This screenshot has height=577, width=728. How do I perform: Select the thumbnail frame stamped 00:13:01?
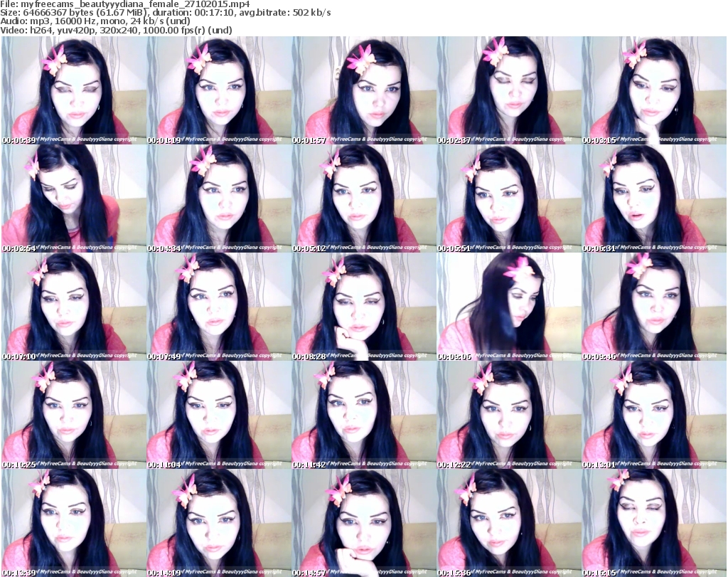tap(654, 415)
